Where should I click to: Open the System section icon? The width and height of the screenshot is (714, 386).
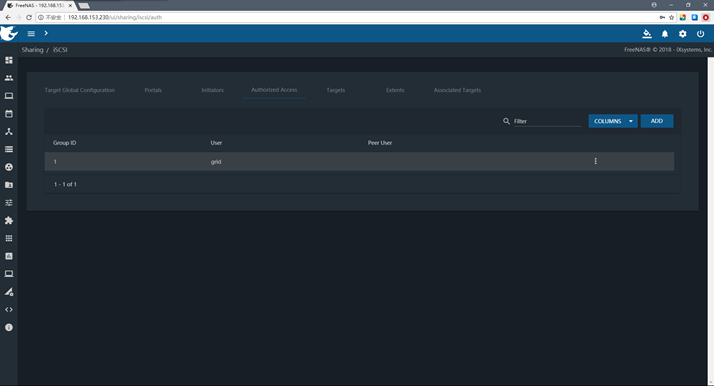[9, 96]
